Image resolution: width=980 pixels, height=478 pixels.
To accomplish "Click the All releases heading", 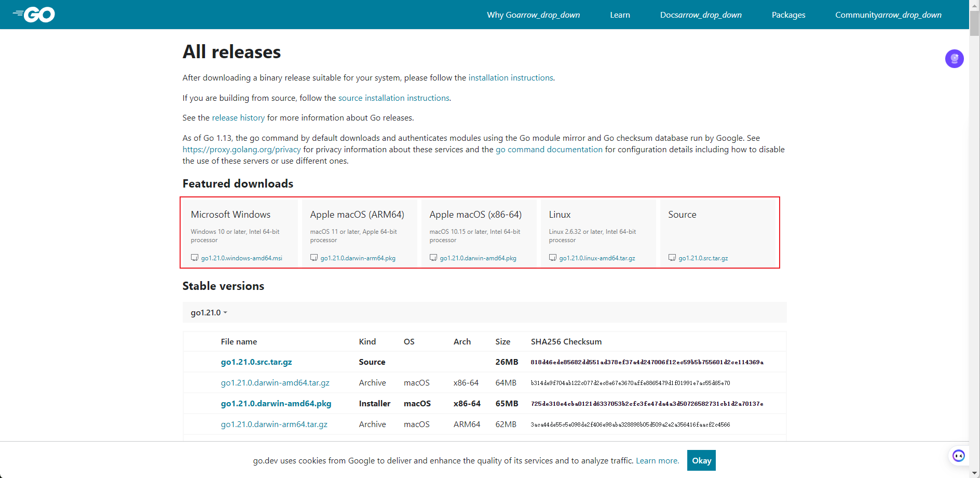I will tap(232, 52).
